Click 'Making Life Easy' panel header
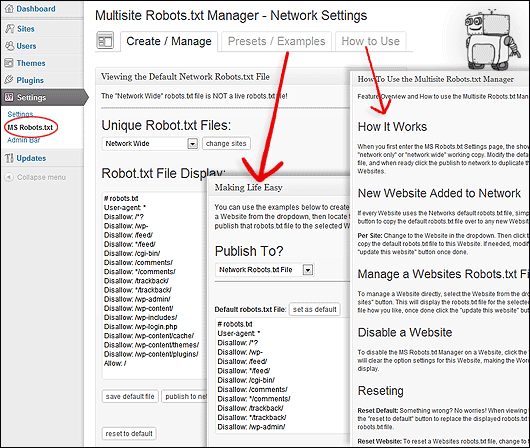The width and height of the screenshot is (530, 448). click(x=248, y=187)
